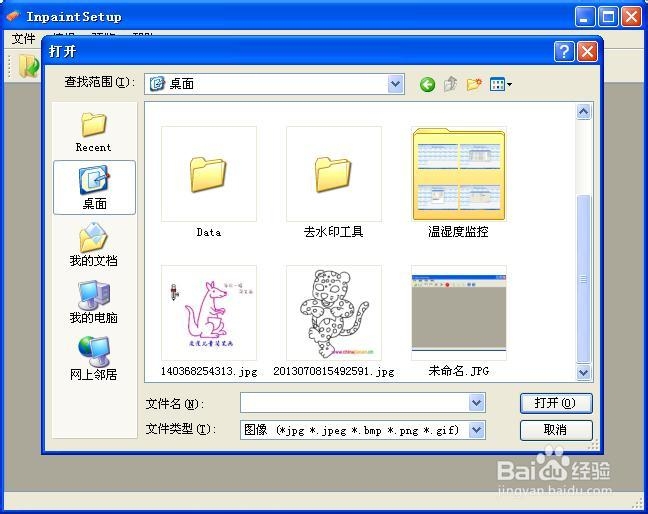Open 我的电脑 in the places bar
This screenshot has height=514, width=648.
[93, 302]
